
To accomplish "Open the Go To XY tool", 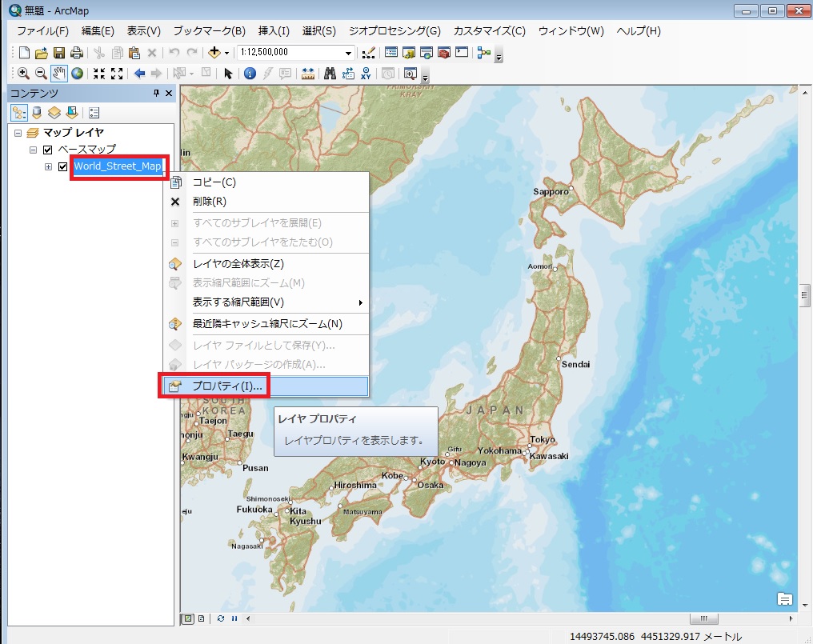I will [366, 74].
